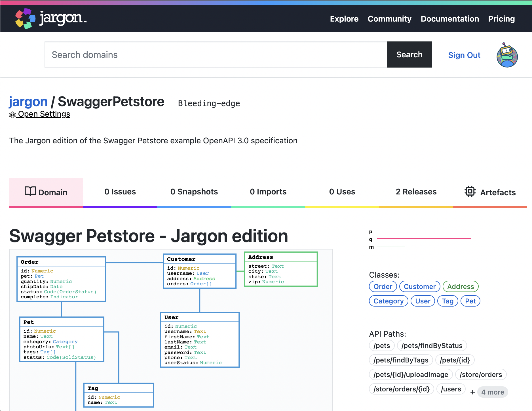This screenshot has height=411, width=532.
Task: Open the /users path chip
Action: pos(451,389)
